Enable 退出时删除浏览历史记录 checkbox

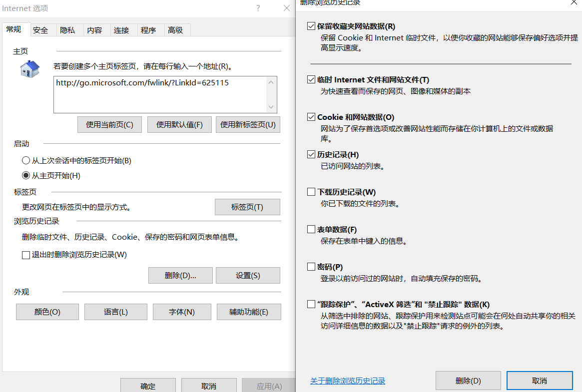(26, 255)
